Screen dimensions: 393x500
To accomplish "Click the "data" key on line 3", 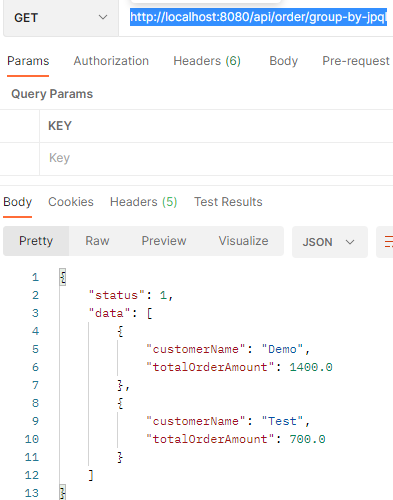I will (109, 313).
